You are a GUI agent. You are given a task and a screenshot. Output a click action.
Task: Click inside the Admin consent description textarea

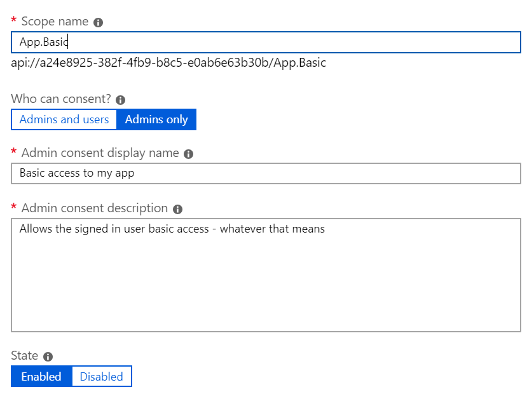tap(266, 275)
